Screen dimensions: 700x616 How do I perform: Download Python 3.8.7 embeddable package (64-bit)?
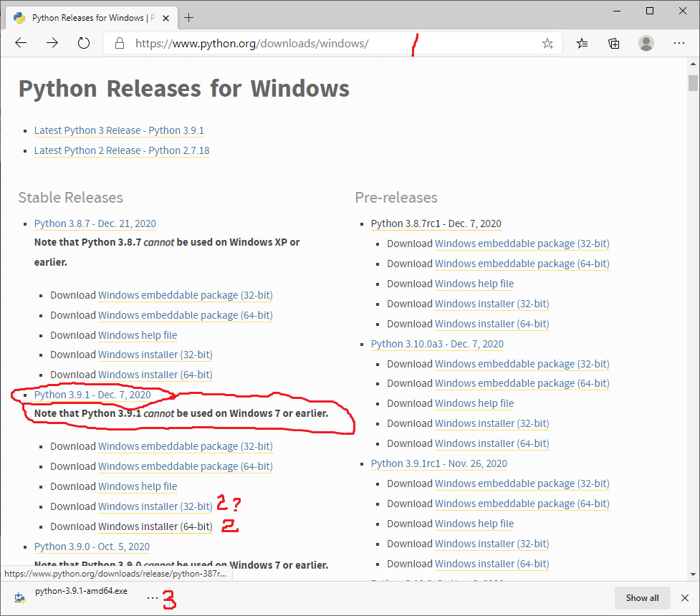point(186,315)
